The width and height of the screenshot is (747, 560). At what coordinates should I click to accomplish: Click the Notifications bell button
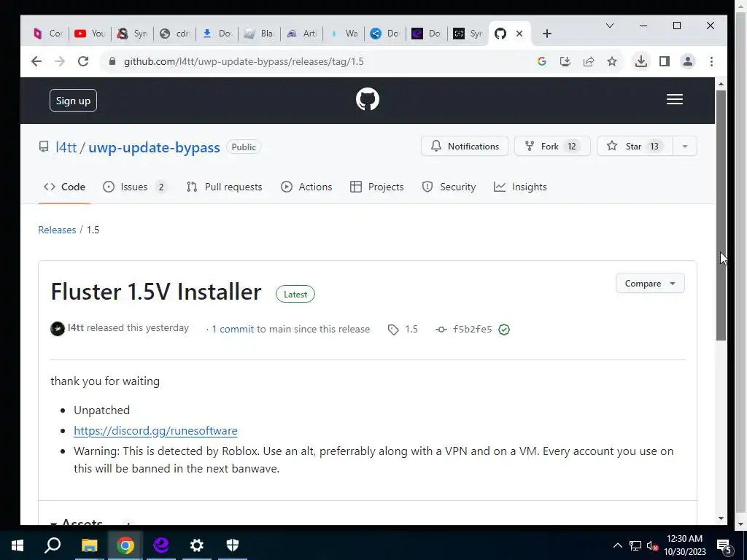point(465,146)
